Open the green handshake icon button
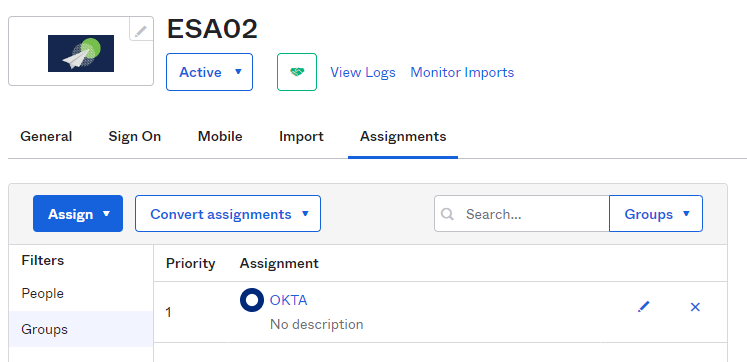The image size is (747, 362). click(x=297, y=72)
